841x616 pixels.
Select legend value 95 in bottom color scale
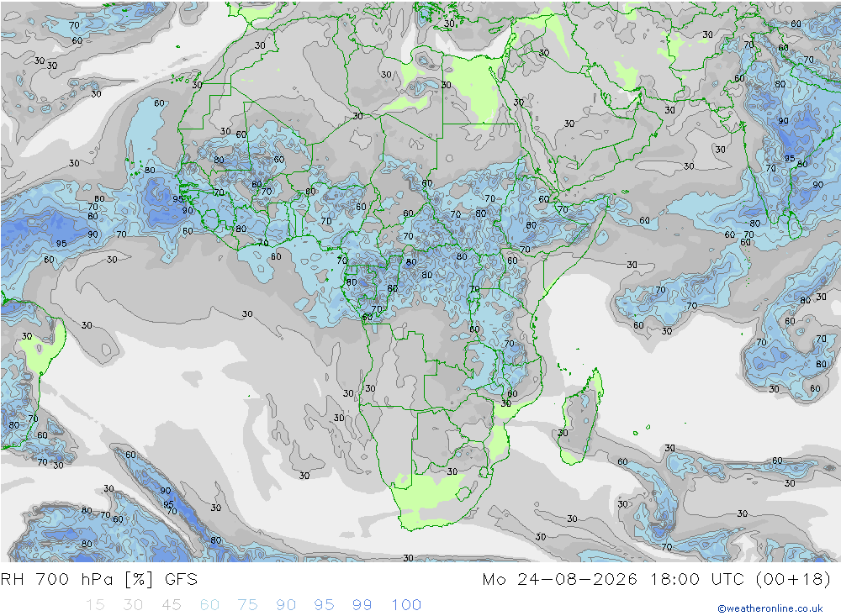(324, 605)
